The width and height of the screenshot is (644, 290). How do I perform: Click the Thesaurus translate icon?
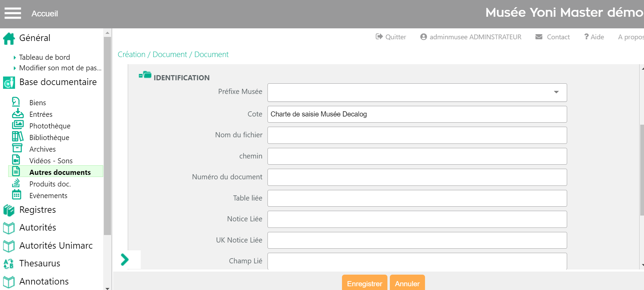(x=9, y=264)
